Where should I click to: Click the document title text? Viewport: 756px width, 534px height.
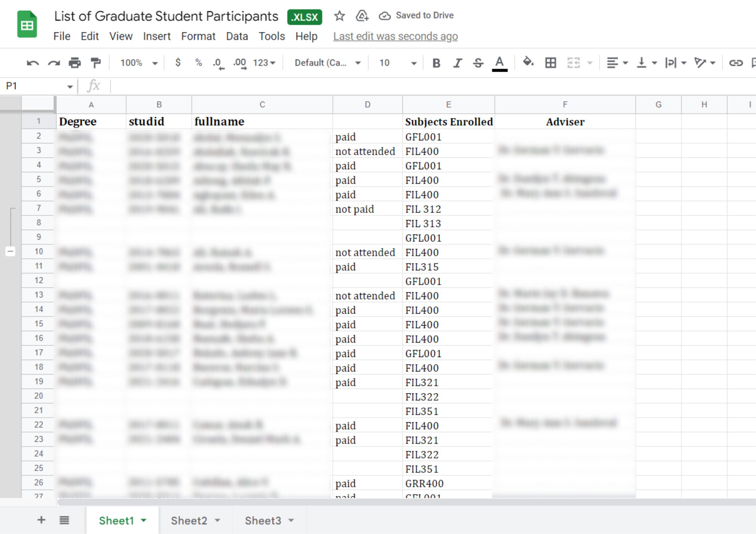pos(166,16)
